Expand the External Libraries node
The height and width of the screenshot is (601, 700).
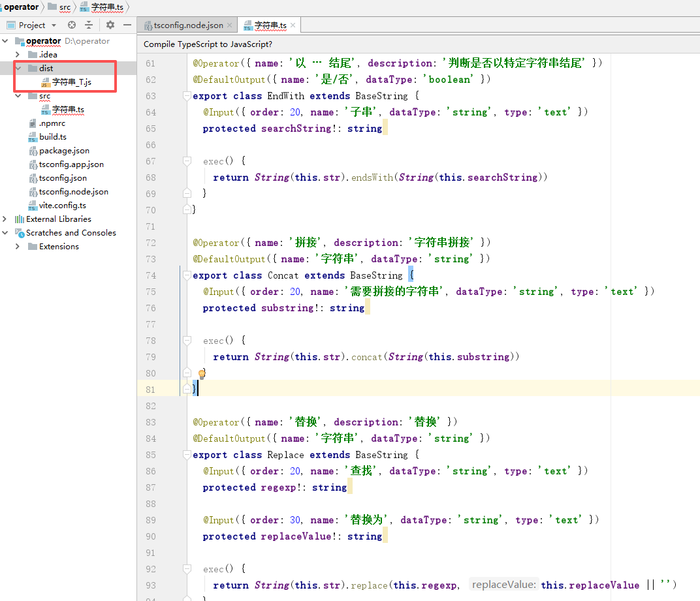5,219
